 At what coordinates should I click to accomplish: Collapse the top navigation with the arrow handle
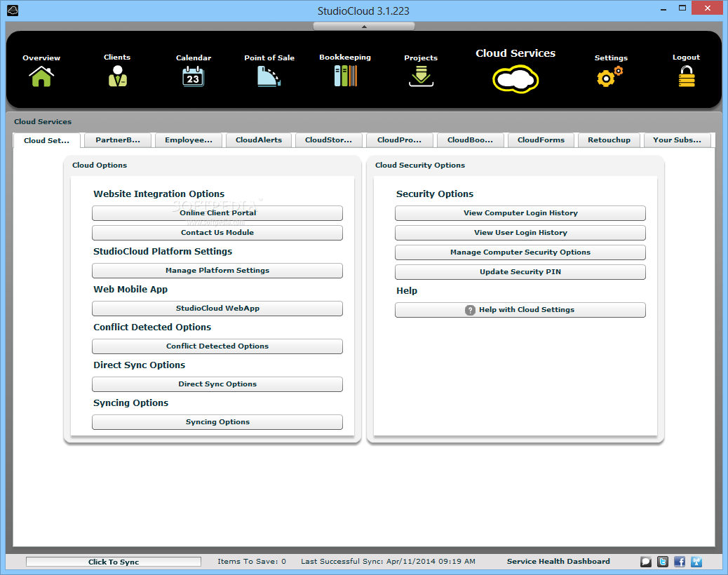[x=364, y=27]
